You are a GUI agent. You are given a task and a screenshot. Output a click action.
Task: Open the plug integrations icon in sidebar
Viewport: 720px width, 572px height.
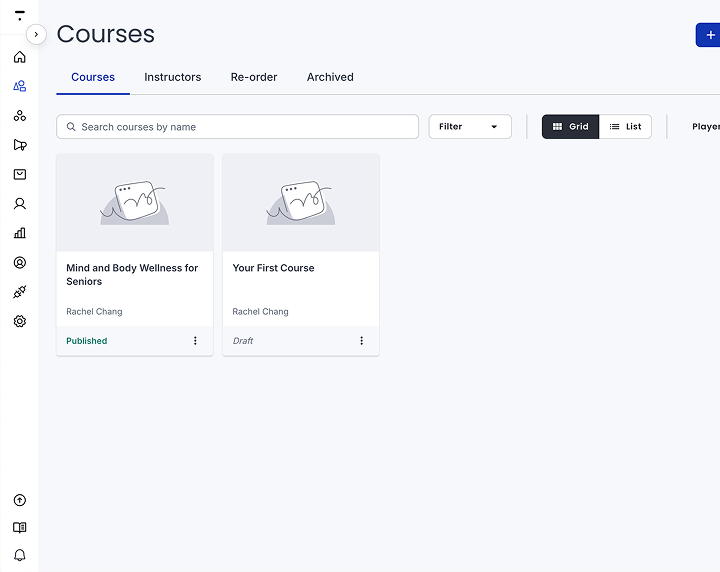[x=19, y=292]
